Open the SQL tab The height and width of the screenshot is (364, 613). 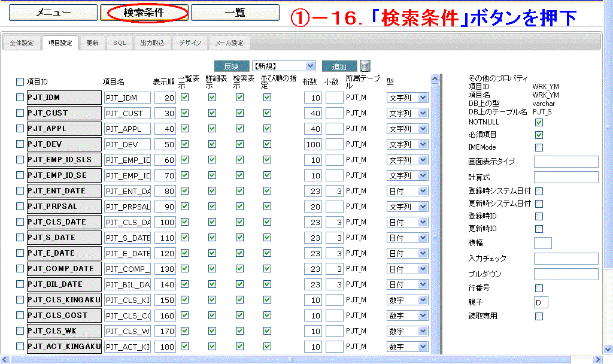tap(120, 43)
